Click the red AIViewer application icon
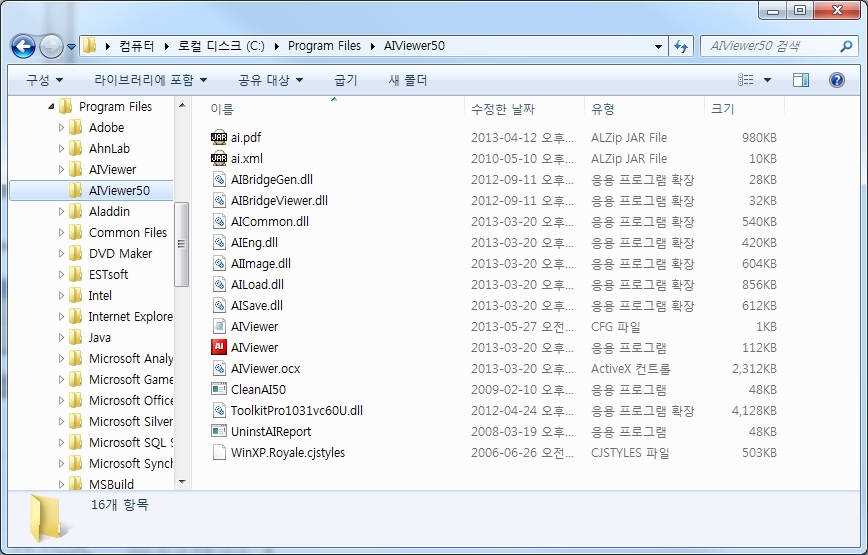The height and width of the screenshot is (555, 868). pyautogui.click(x=219, y=347)
